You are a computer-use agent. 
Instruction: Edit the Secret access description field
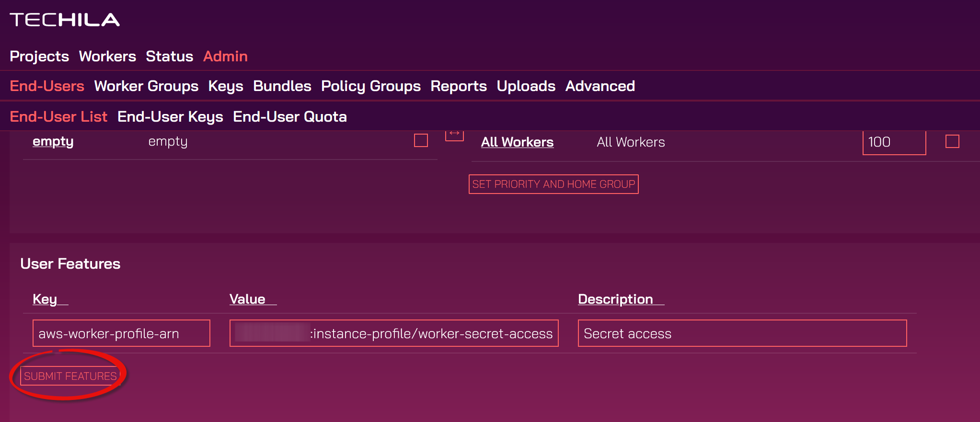click(x=742, y=333)
